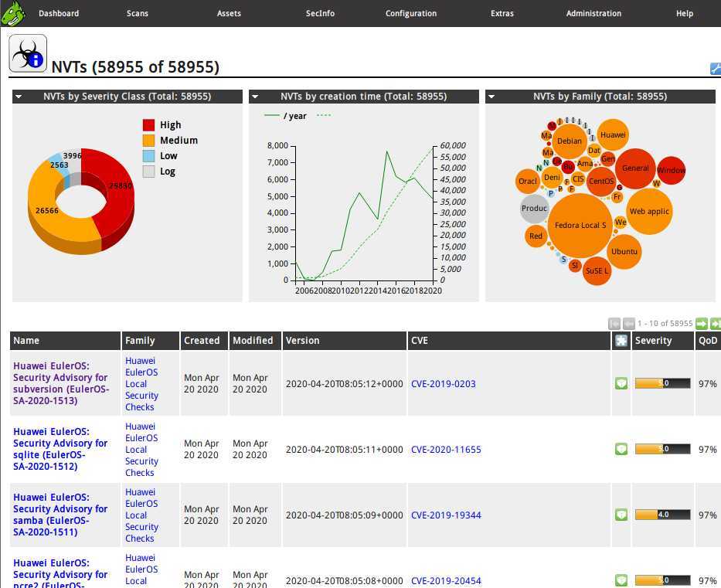The image size is (721, 588).
Task: Click the Ubuntu family bubble
Action: pyautogui.click(x=624, y=251)
